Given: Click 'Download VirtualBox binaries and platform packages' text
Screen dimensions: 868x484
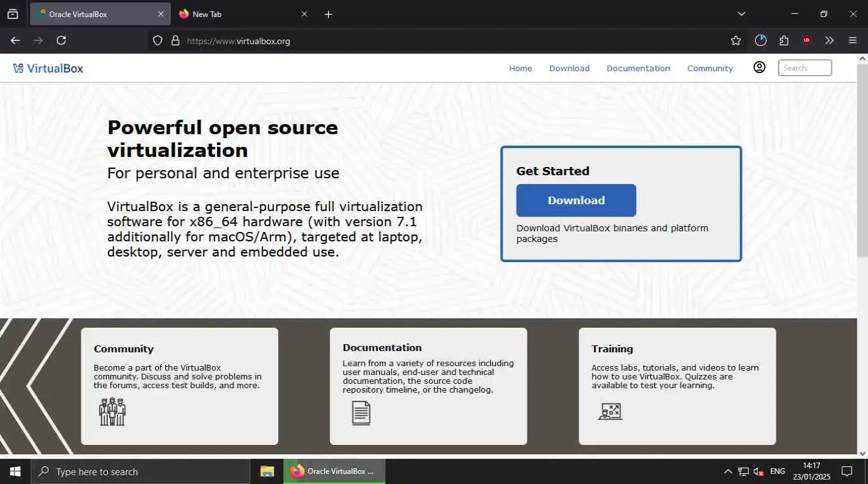Looking at the screenshot, I should [612, 233].
